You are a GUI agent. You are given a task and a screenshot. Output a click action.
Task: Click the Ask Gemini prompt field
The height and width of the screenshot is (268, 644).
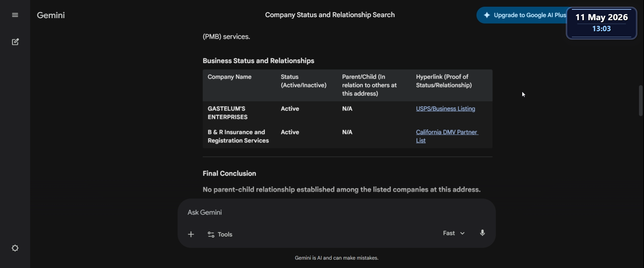point(336,213)
